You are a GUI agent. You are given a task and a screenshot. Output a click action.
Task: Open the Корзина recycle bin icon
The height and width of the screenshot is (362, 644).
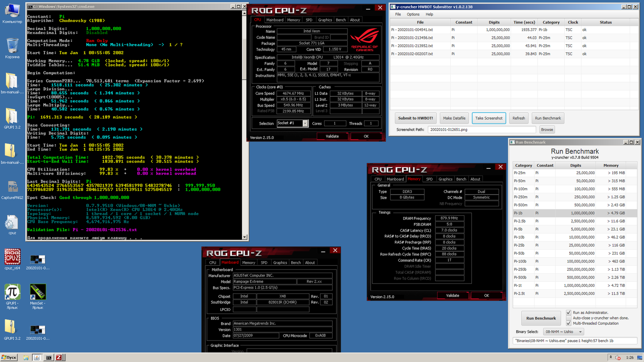point(12,48)
